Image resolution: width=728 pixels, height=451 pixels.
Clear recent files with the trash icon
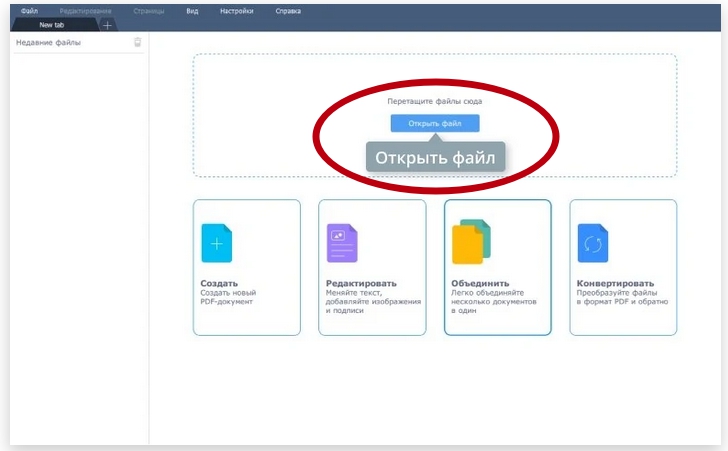coord(137,42)
